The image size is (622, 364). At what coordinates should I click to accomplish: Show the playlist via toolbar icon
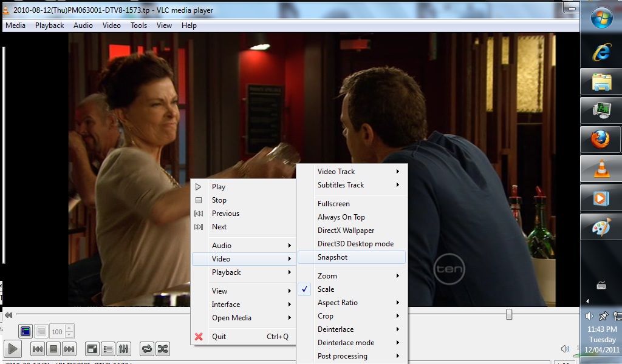pyautogui.click(x=108, y=349)
